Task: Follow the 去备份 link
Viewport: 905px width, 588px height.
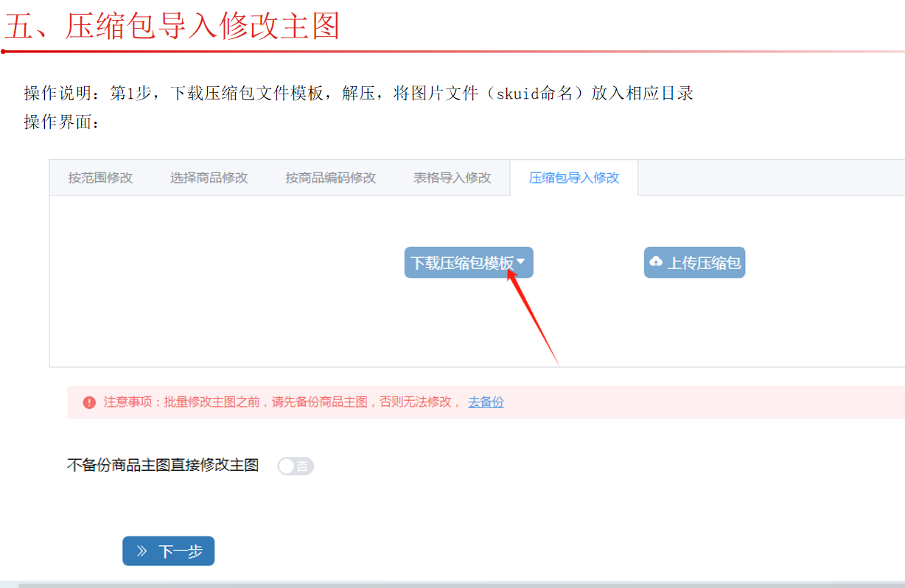Action: [486, 402]
